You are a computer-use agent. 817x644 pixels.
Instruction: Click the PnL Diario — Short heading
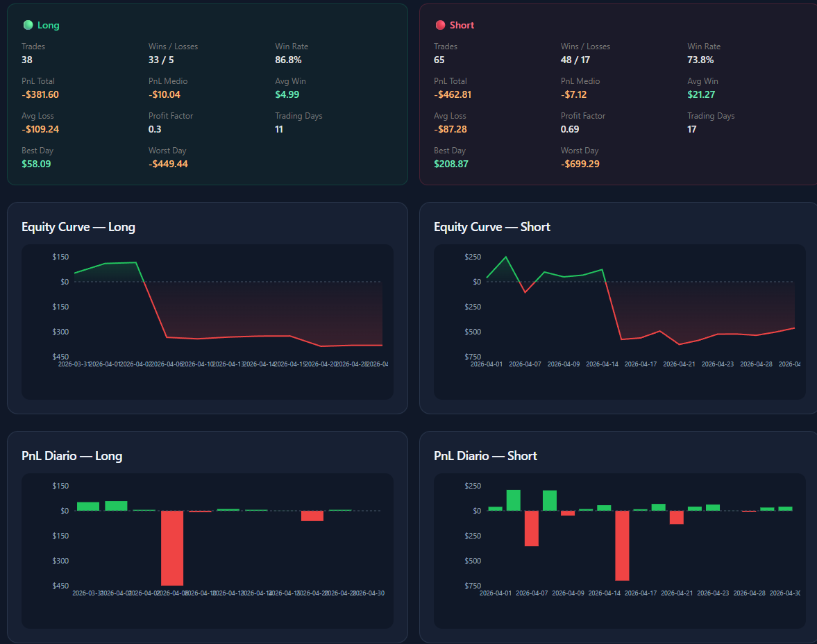[485, 456]
